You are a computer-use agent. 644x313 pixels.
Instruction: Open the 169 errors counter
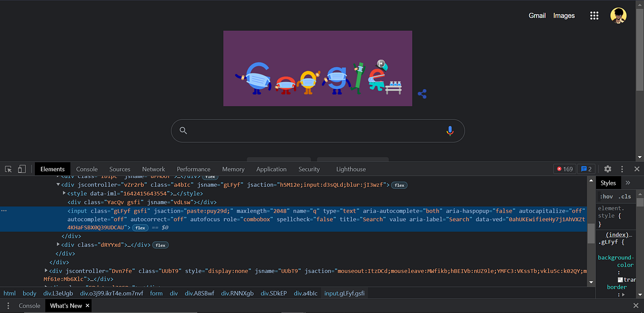[x=565, y=169]
